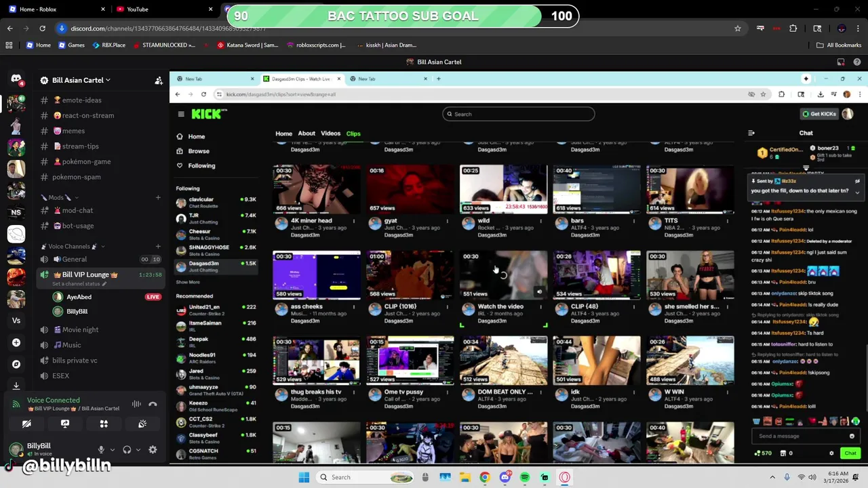The width and height of the screenshot is (868, 488).
Task: Open Discord soundboard button
Action: click(142, 424)
